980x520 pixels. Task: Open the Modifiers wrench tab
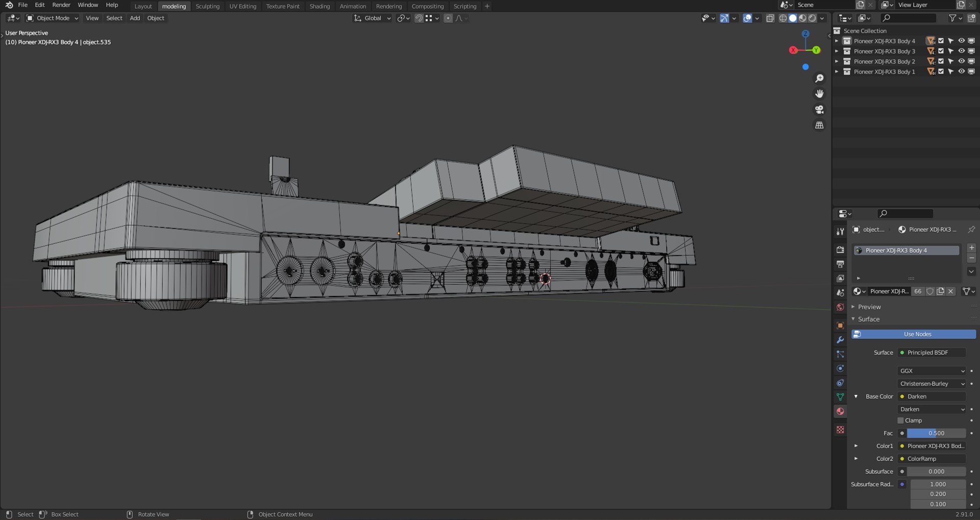coord(840,339)
